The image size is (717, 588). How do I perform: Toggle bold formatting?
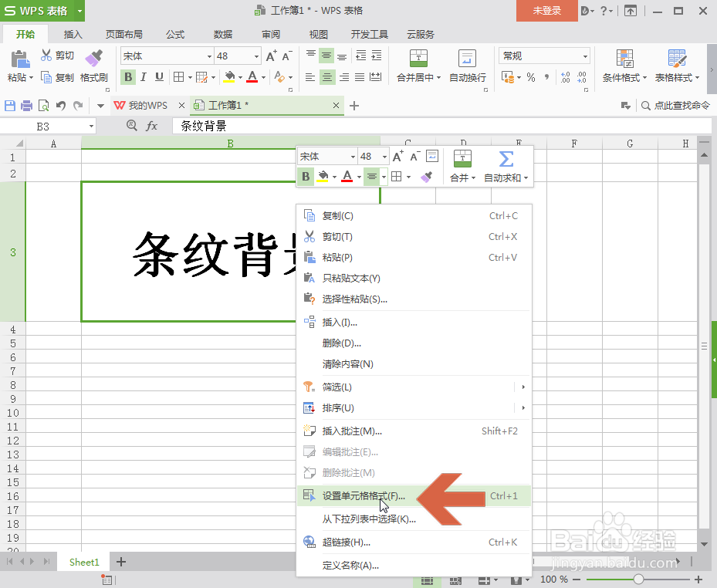click(x=128, y=77)
